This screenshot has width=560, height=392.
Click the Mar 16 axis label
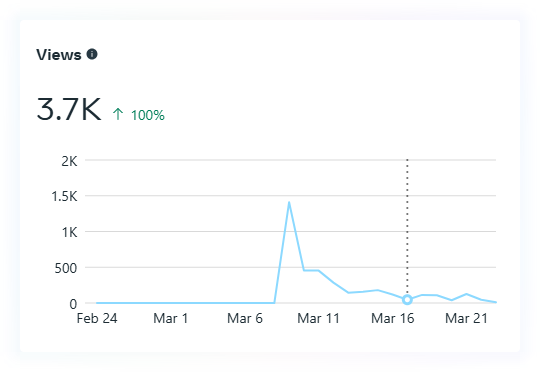coord(392,318)
